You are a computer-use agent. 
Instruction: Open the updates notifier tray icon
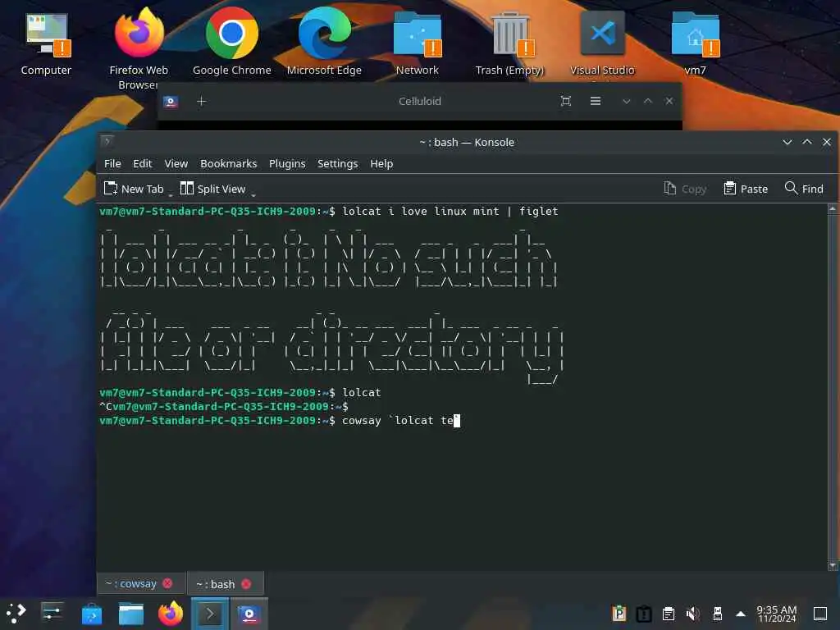(644, 614)
